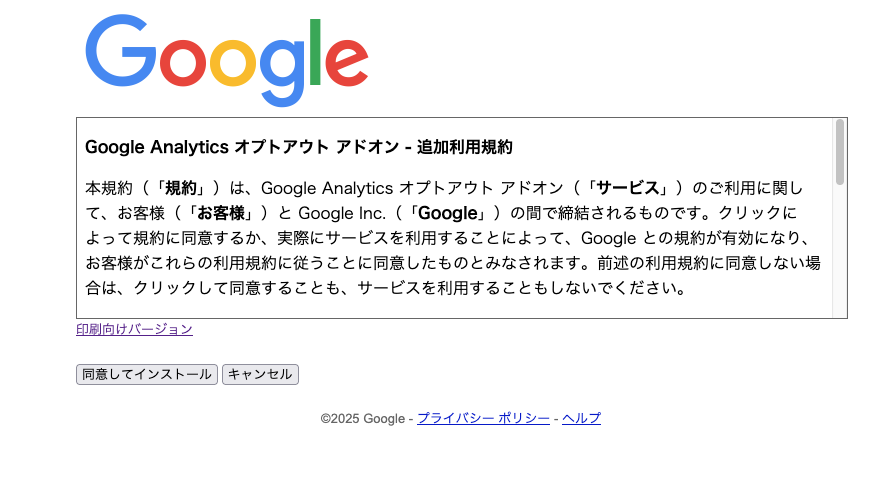Click the 同意してインストール button
Viewport: 869px width, 502px height.
147,375
